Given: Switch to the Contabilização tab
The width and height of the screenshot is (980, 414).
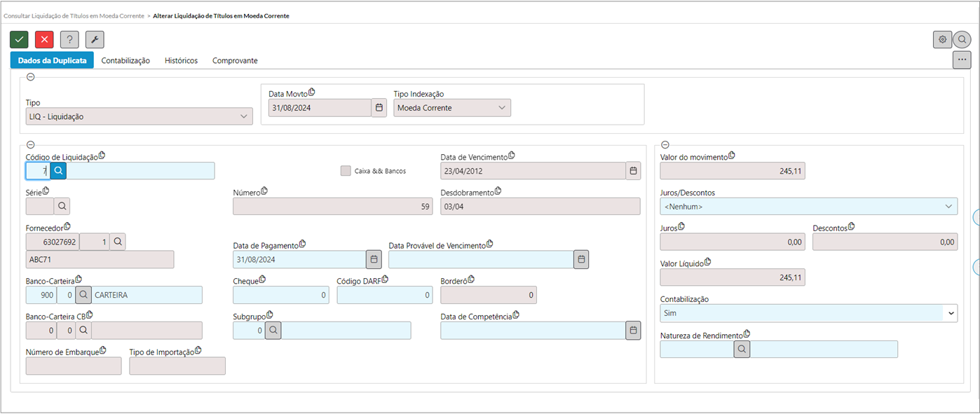Looking at the screenshot, I should tap(125, 61).
